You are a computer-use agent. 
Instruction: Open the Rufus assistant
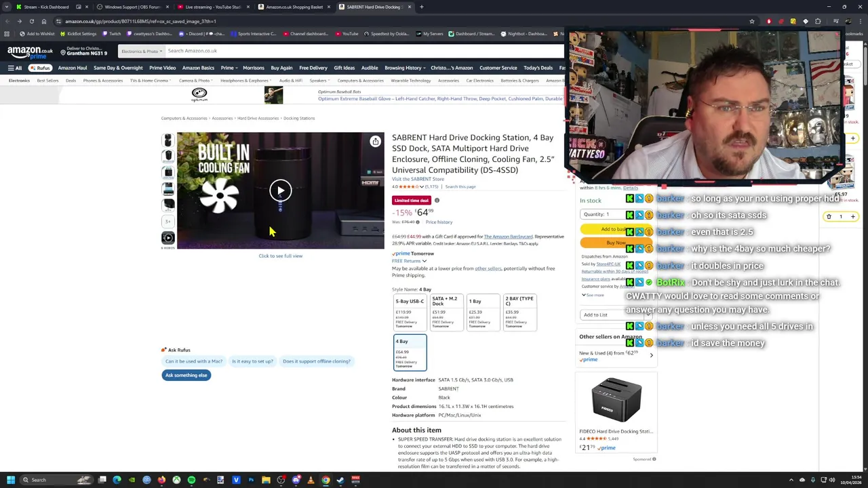(x=40, y=68)
